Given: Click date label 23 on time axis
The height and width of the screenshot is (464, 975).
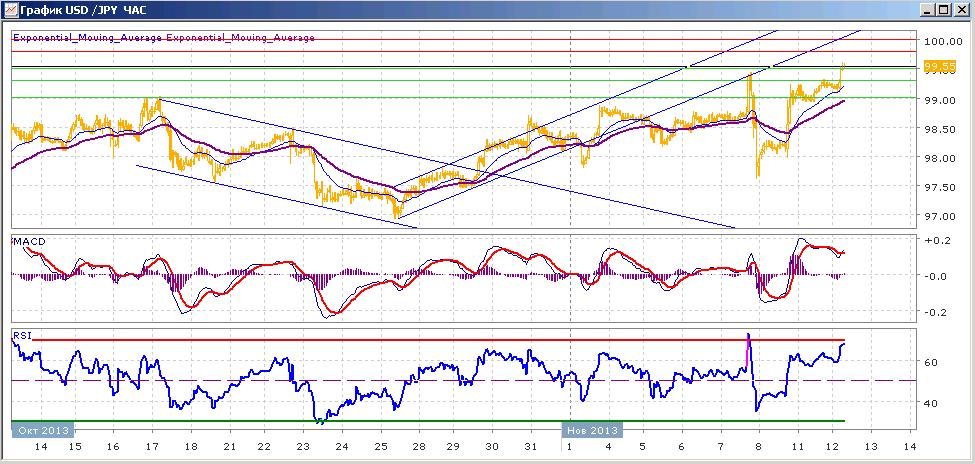Looking at the screenshot, I should click(305, 447).
